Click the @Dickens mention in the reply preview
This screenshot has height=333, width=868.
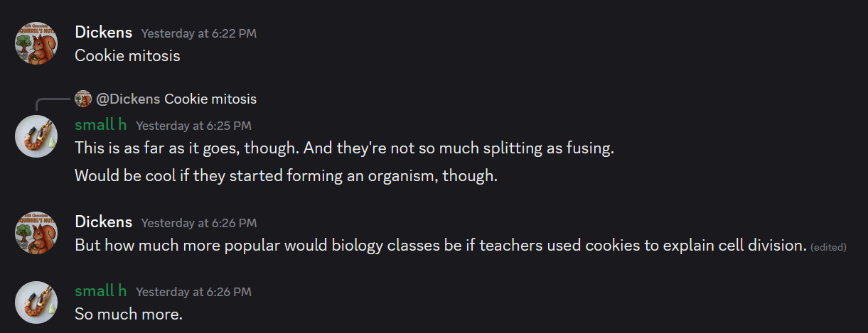coord(128,99)
